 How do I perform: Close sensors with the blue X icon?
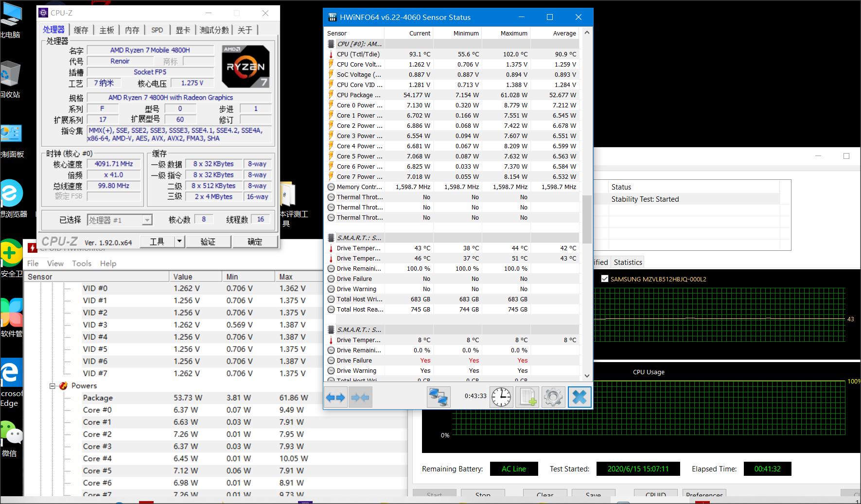pyautogui.click(x=579, y=397)
